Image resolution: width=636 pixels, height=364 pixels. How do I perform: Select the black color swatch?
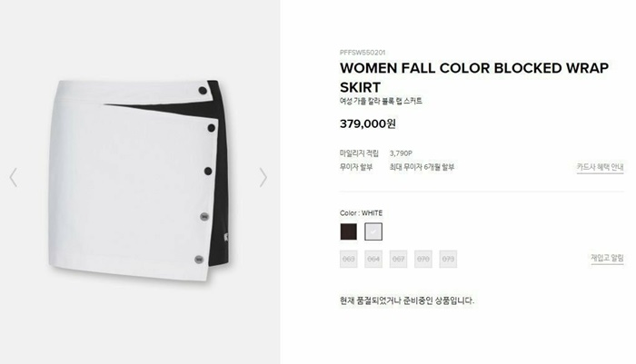click(x=348, y=231)
